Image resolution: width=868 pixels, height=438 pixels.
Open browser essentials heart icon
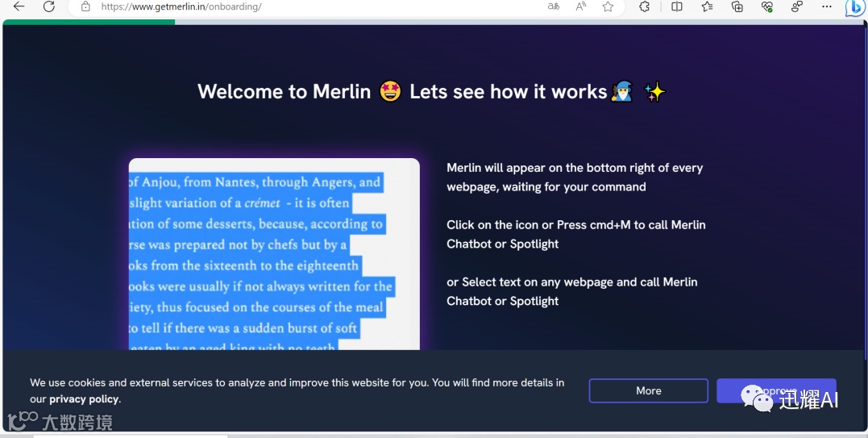pyautogui.click(x=766, y=6)
